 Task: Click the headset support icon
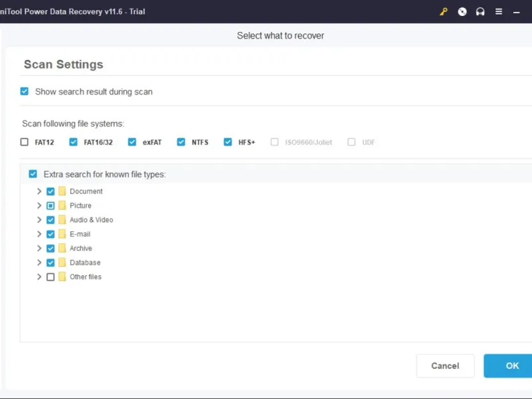click(x=480, y=12)
